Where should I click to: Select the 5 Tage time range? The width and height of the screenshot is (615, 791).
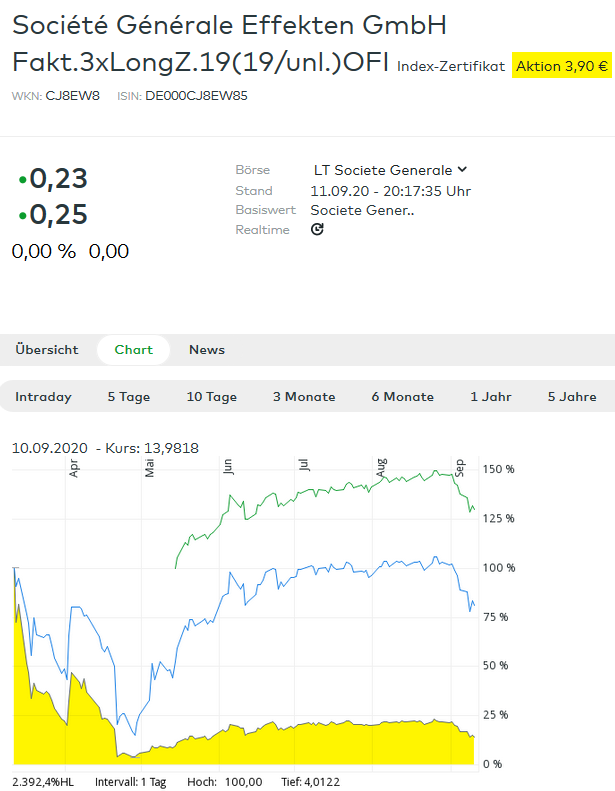coord(129,397)
